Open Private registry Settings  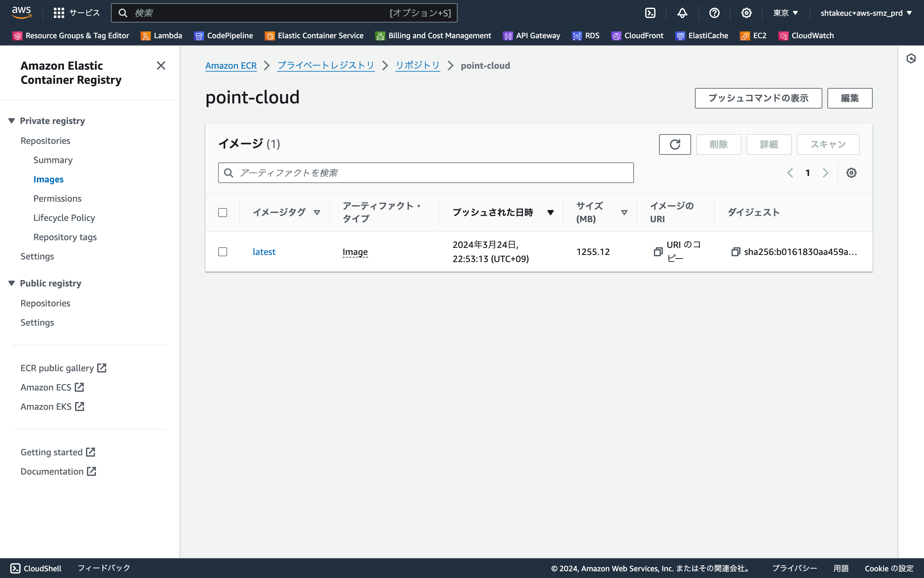pyautogui.click(x=37, y=256)
